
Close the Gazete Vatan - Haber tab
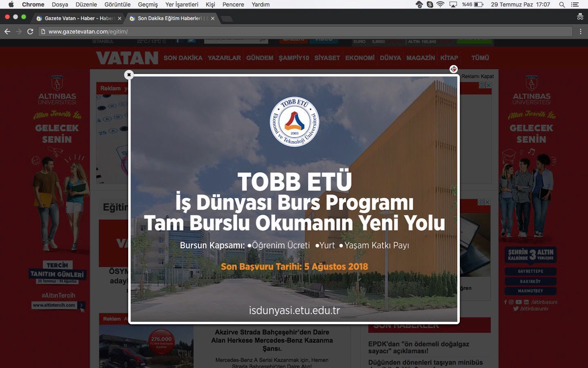120,18
